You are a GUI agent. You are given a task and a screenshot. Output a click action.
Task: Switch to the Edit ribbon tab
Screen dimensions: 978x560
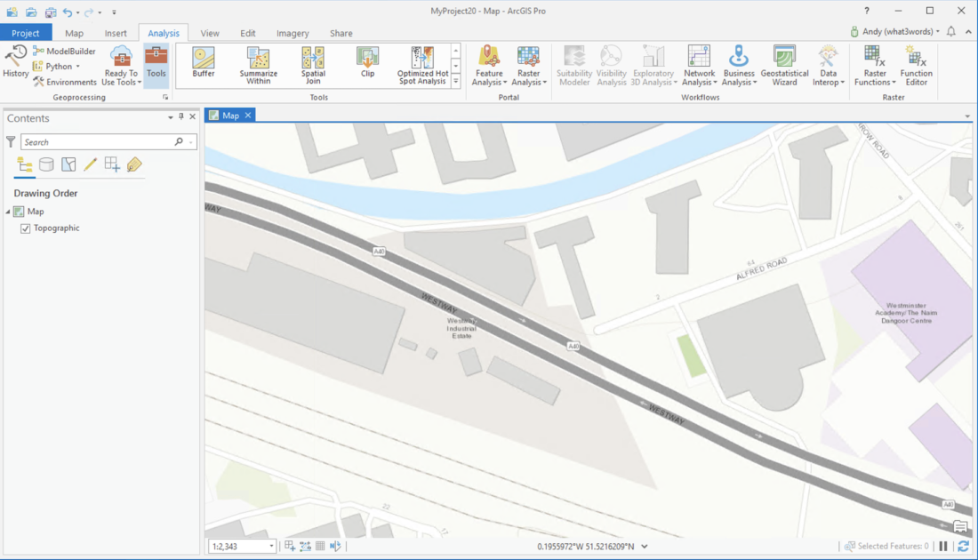click(248, 33)
